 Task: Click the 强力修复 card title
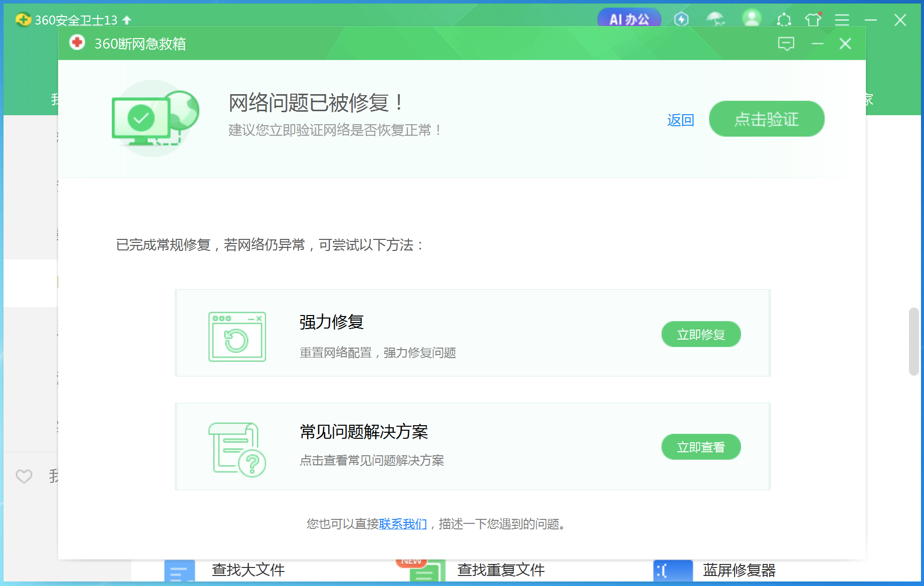click(331, 322)
